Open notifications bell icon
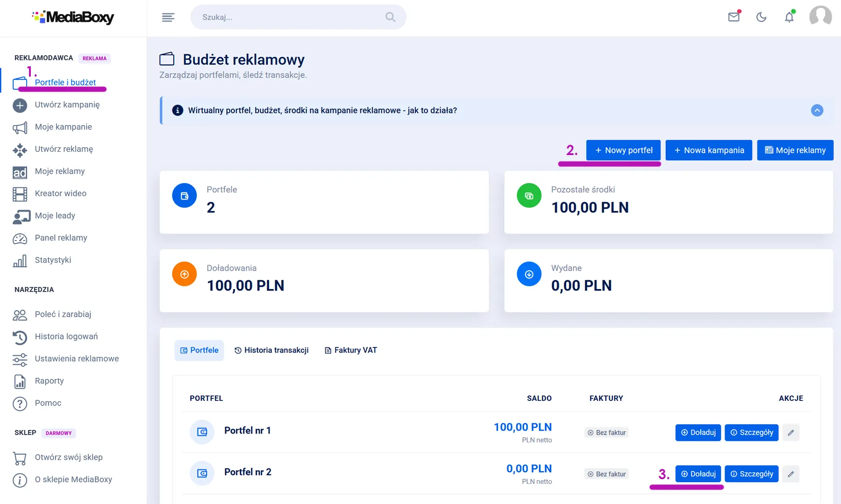The width and height of the screenshot is (841, 504). coord(789,17)
